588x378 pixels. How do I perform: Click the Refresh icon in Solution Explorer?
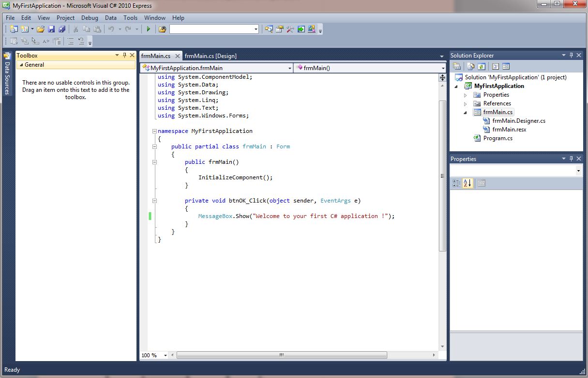pyautogui.click(x=482, y=66)
